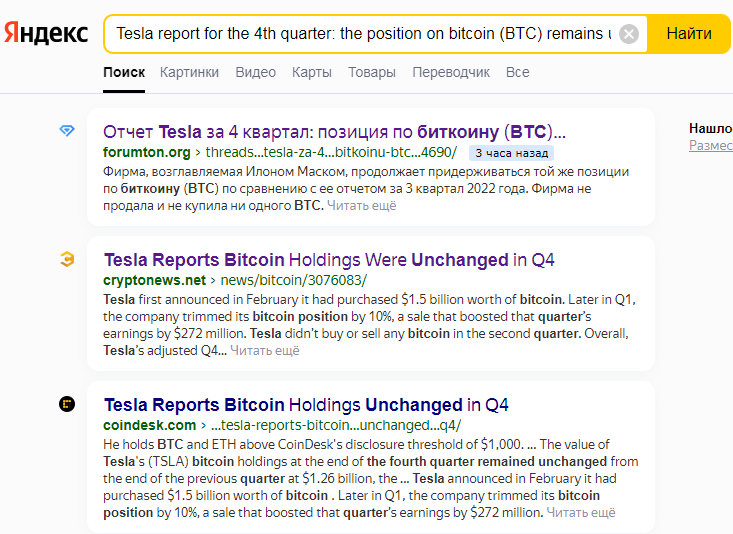Expand 'Читать ещё' in the cryptonews.net snippet
The height and width of the screenshot is (534, 733).
click(x=265, y=350)
